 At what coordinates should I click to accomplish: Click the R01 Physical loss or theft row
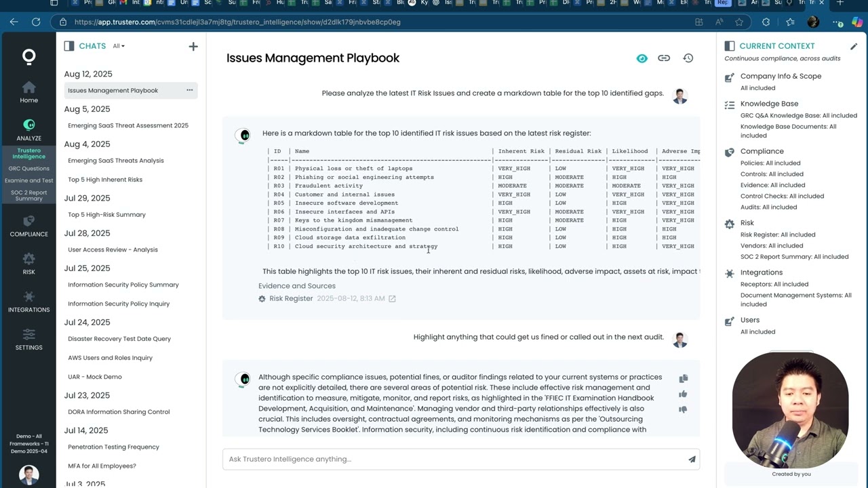[x=483, y=169]
